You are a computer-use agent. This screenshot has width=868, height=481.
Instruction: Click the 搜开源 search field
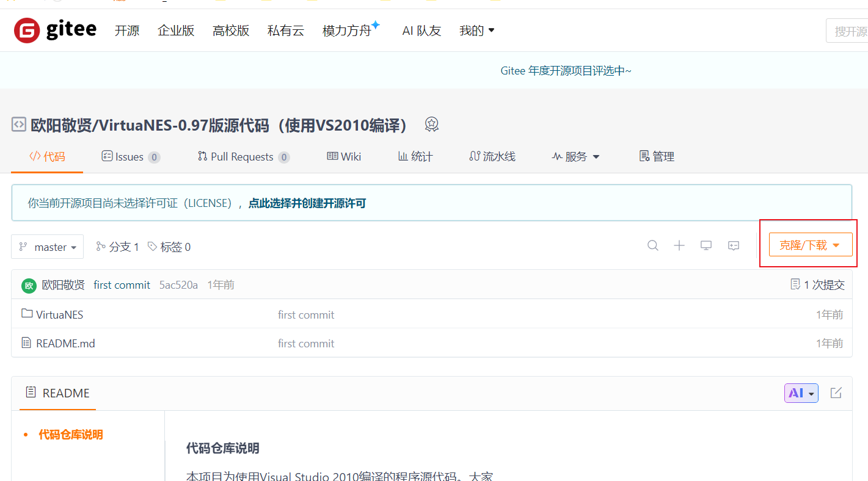pyautogui.click(x=847, y=31)
